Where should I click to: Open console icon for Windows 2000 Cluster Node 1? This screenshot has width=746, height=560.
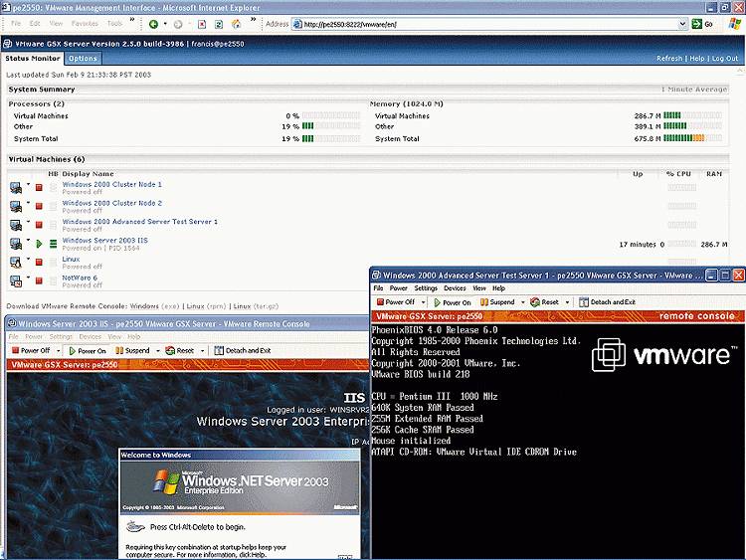click(x=16, y=188)
